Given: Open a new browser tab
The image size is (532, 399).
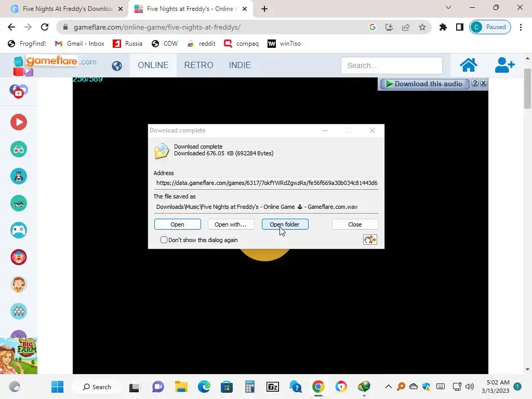Looking at the screenshot, I should (x=264, y=9).
